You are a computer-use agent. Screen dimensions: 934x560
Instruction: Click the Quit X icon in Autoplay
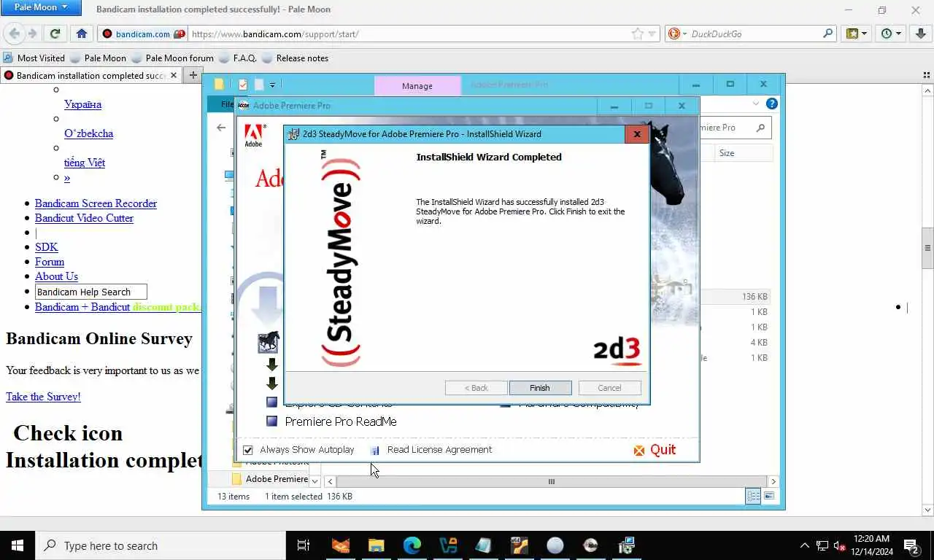click(639, 451)
